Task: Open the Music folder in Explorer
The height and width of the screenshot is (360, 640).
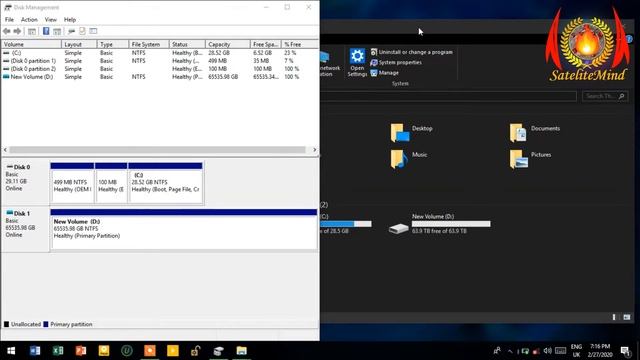Action: point(409,159)
